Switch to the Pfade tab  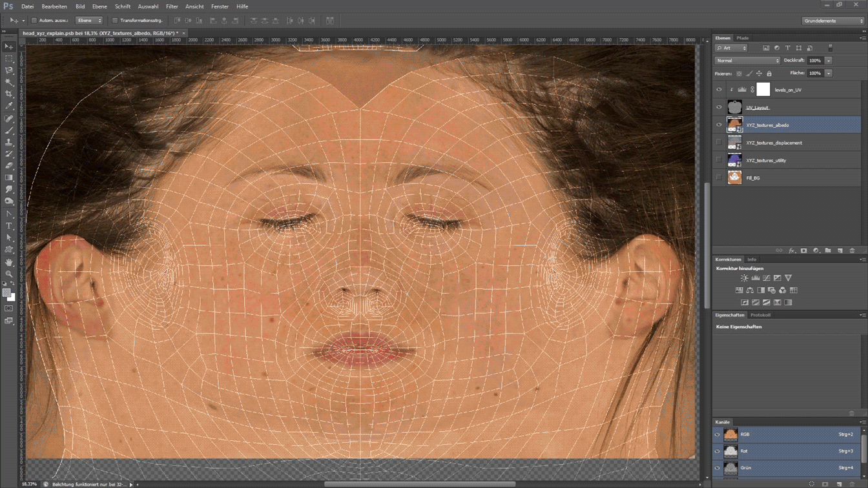click(x=743, y=38)
